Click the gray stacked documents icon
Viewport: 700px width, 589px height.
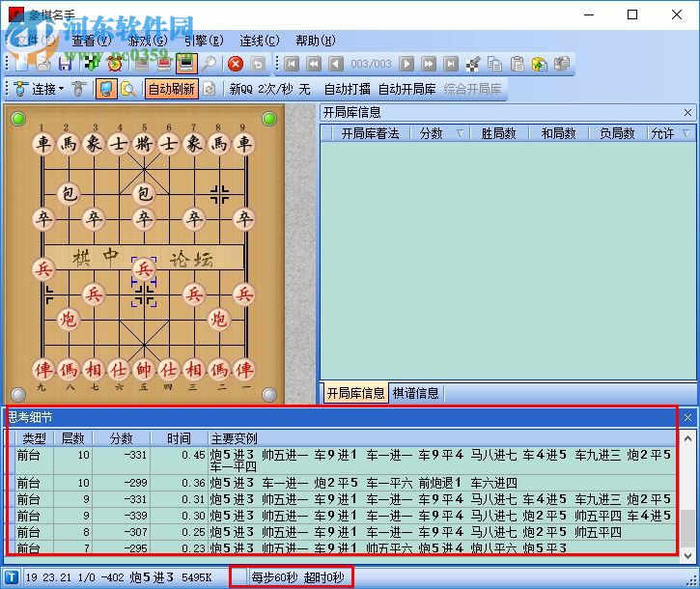pyautogui.click(x=562, y=65)
